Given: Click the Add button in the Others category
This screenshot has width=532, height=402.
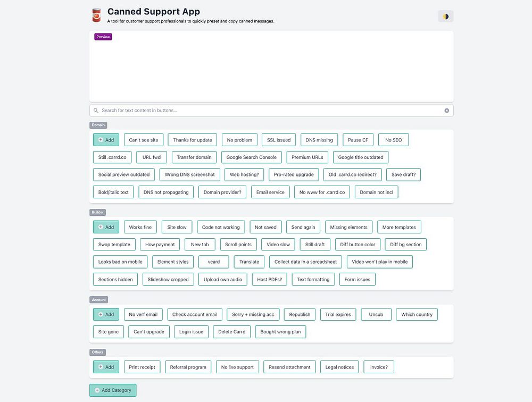Looking at the screenshot, I should click(106, 367).
